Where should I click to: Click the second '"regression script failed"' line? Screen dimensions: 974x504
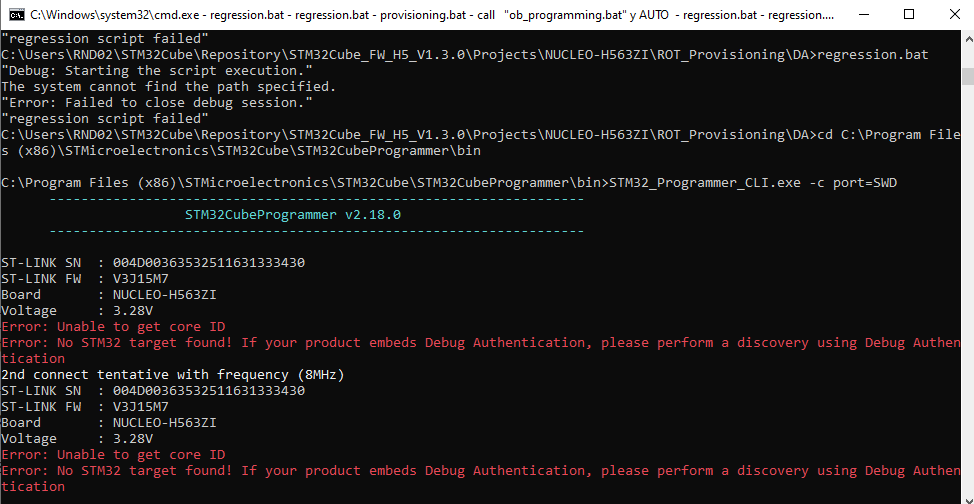tap(105, 119)
